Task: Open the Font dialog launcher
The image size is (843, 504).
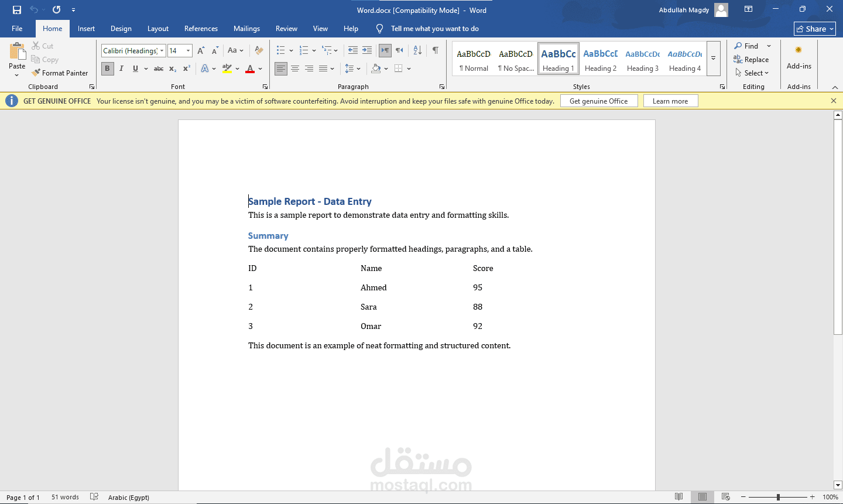Action: (x=265, y=87)
